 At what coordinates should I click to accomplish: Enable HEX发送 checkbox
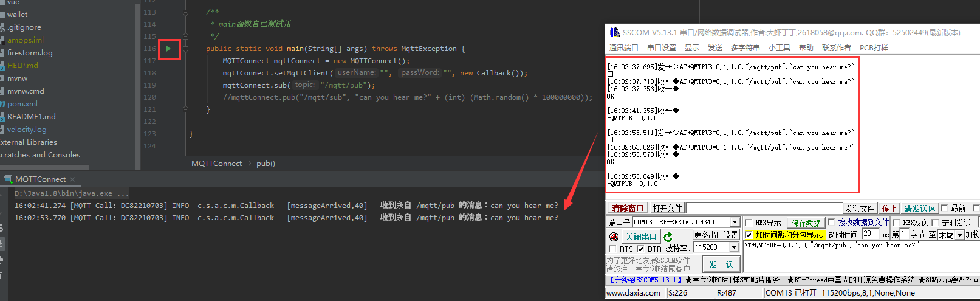896,223
